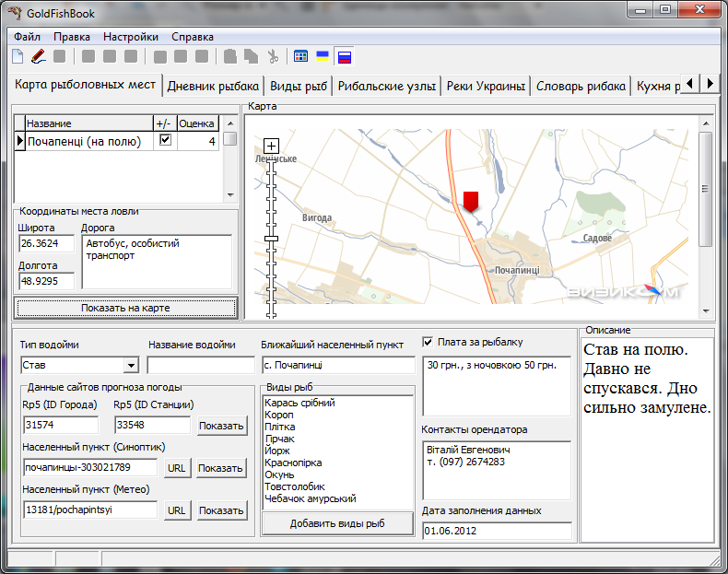Click the Оценка column header
This screenshot has height=574, width=728.
[198, 123]
